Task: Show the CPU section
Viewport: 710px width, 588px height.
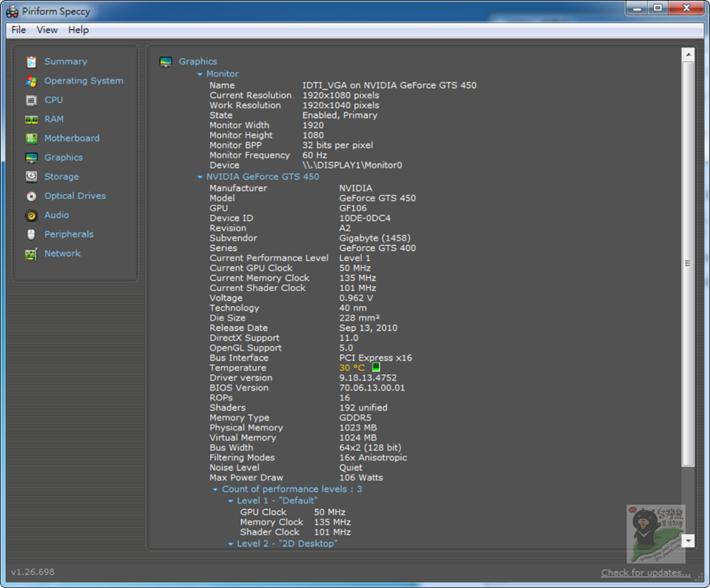Action: [54, 100]
